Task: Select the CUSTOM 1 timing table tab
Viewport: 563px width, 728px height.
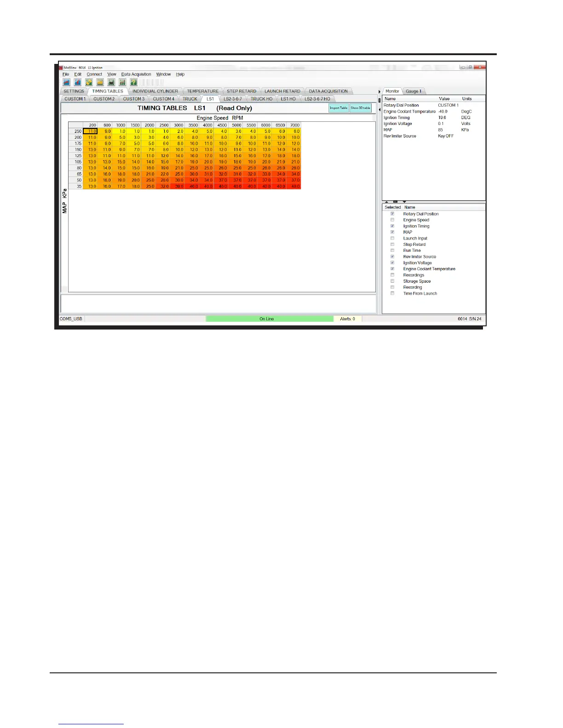Action: click(75, 99)
